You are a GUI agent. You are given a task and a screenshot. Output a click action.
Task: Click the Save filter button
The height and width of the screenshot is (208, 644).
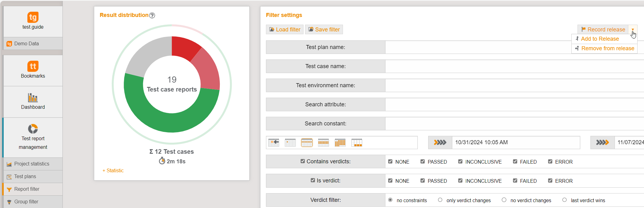[324, 30]
